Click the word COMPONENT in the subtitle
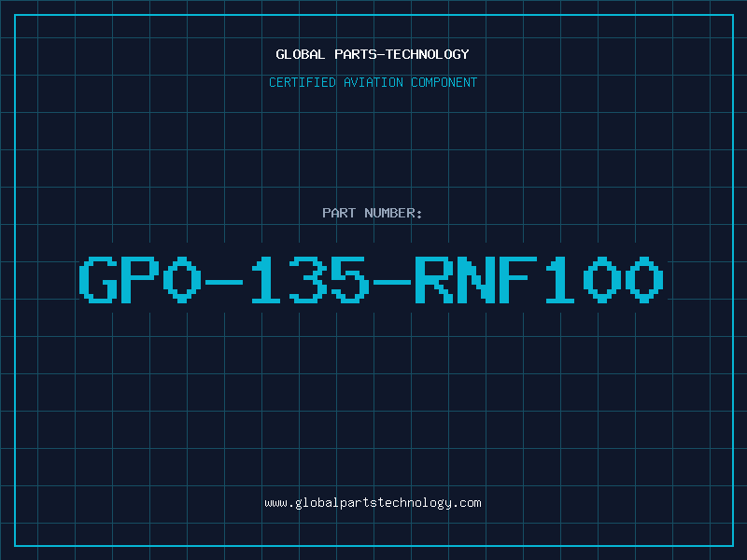Image resolution: width=747 pixels, height=560 pixels. pyautogui.click(x=443, y=82)
